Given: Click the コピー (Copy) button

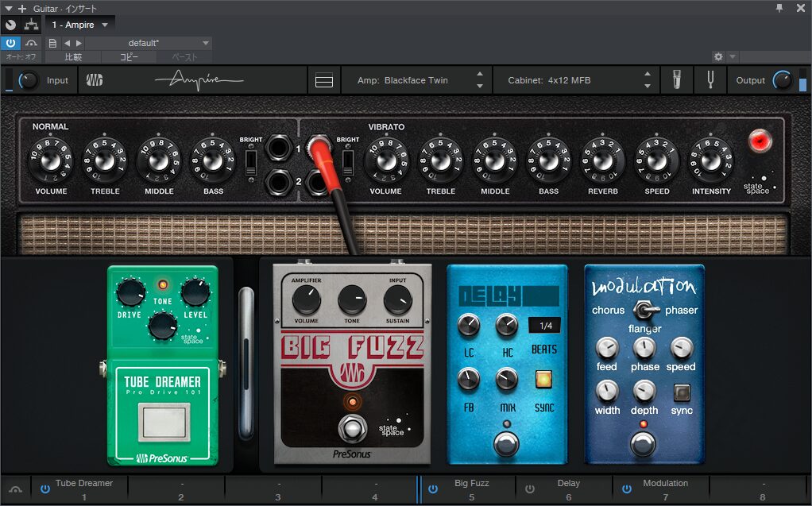Looking at the screenshot, I should (x=129, y=57).
